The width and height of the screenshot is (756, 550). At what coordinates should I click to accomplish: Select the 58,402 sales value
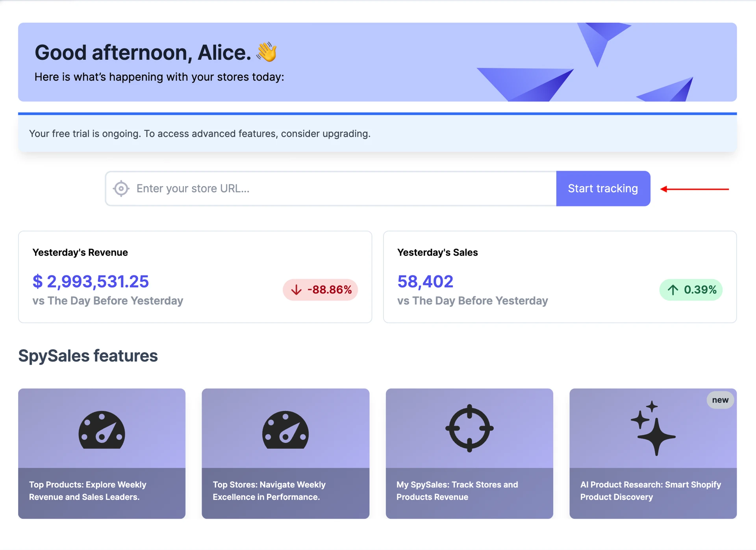(x=425, y=281)
